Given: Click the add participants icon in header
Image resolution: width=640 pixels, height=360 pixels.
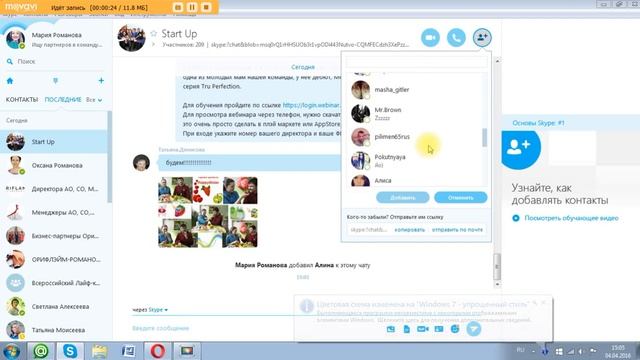Looking at the screenshot, I should [482, 38].
